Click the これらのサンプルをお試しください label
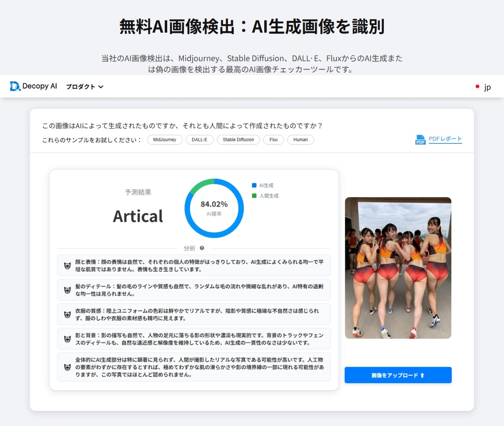 [x=92, y=140]
